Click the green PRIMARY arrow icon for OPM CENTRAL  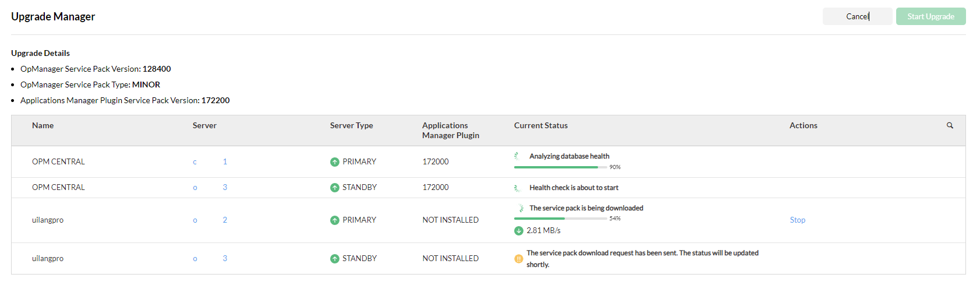pos(335,162)
